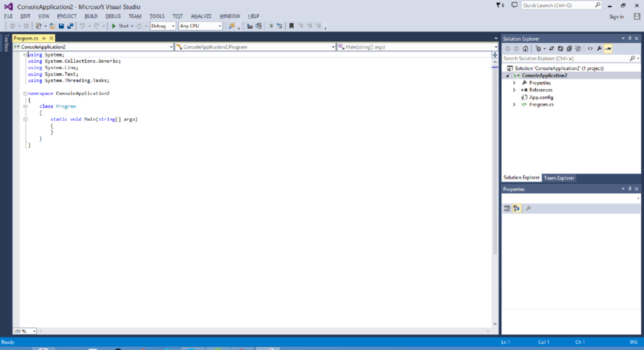Close the Program.cs tab
This screenshot has width=644, height=350.
51,38
